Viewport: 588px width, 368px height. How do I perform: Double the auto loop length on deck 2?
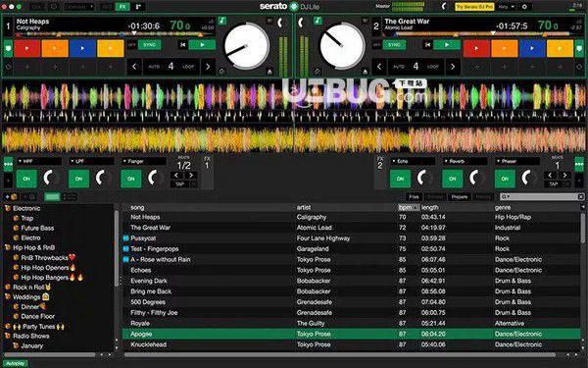pyautogui.click(x=453, y=67)
